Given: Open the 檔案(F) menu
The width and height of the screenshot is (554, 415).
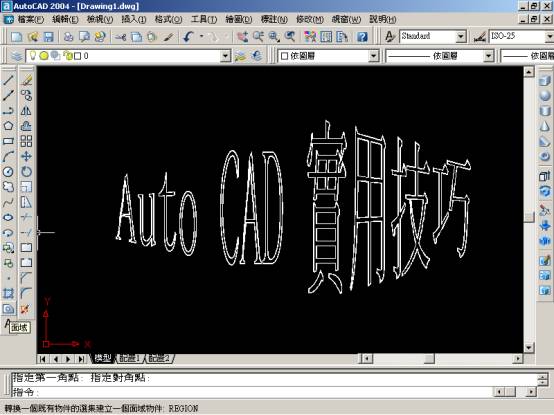Looking at the screenshot, I should [30, 19].
